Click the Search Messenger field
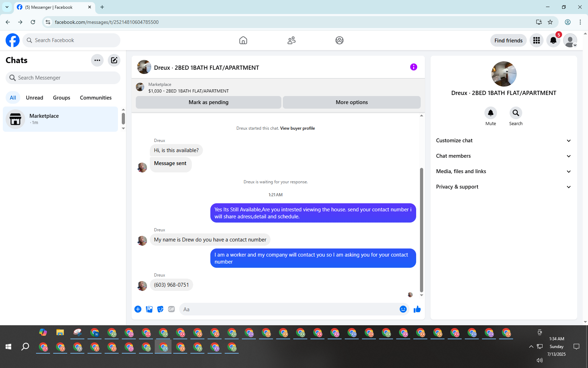588x368 pixels. (x=63, y=78)
